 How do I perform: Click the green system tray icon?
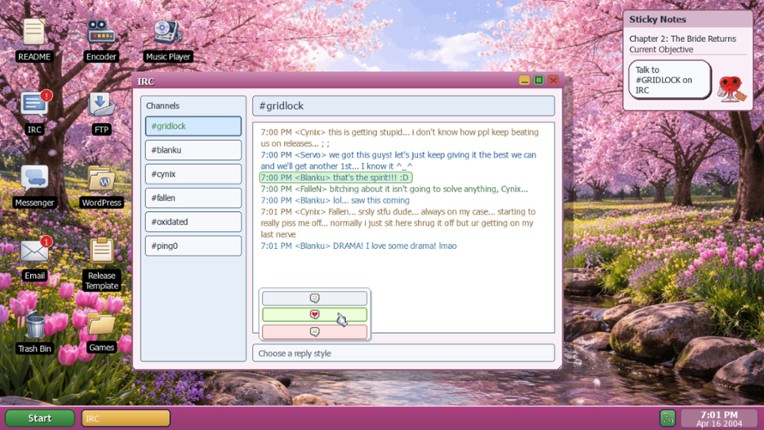coord(667,418)
